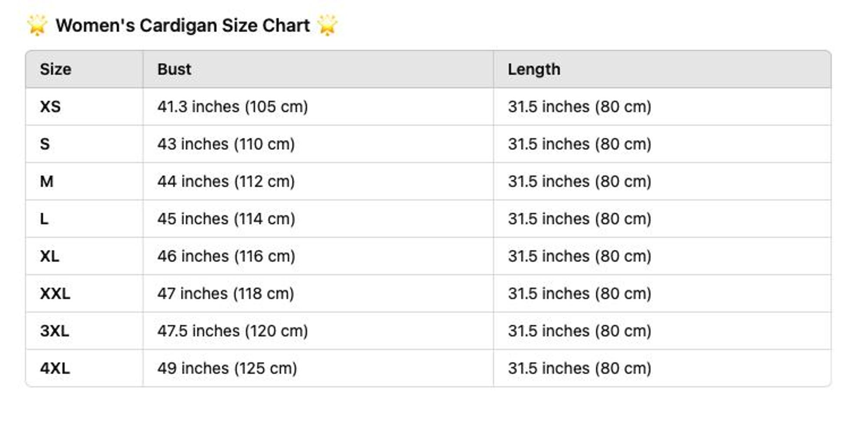868x427 pixels.
Task: Click the XS size row label
Action: [50, 107]
